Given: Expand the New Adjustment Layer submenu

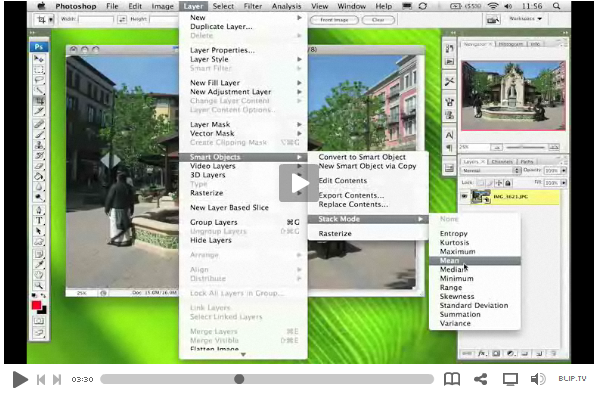Looking at the screenshot, I should (x=243, y=92).
